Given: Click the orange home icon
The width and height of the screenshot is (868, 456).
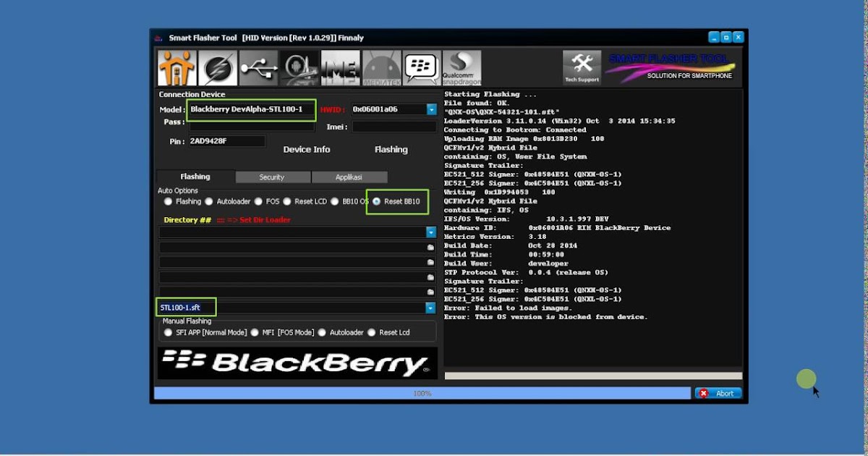Looking at the screenshot, I should (176, 66).
